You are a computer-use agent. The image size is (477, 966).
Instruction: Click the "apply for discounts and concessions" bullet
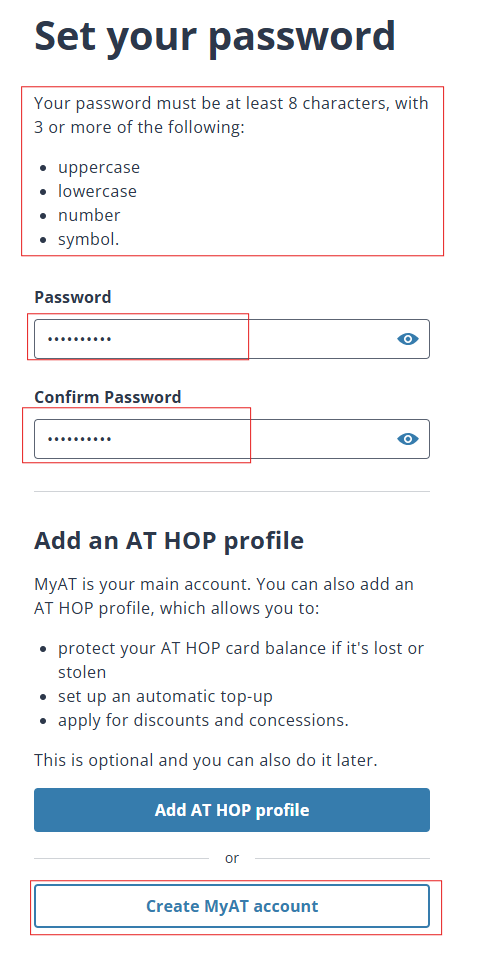[x=203, y=720]
